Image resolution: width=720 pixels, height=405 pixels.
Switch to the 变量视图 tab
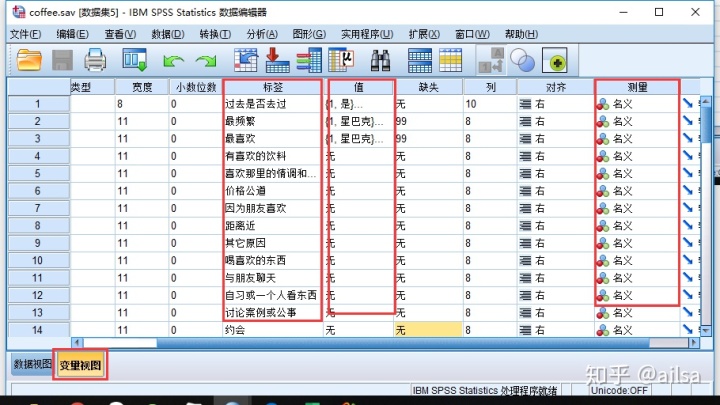click(x=80, y=365)
